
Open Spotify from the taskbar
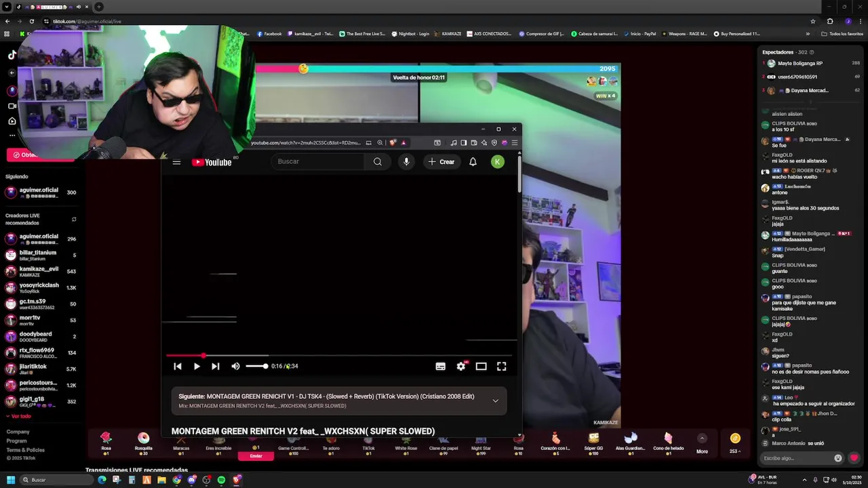[221, 480]
